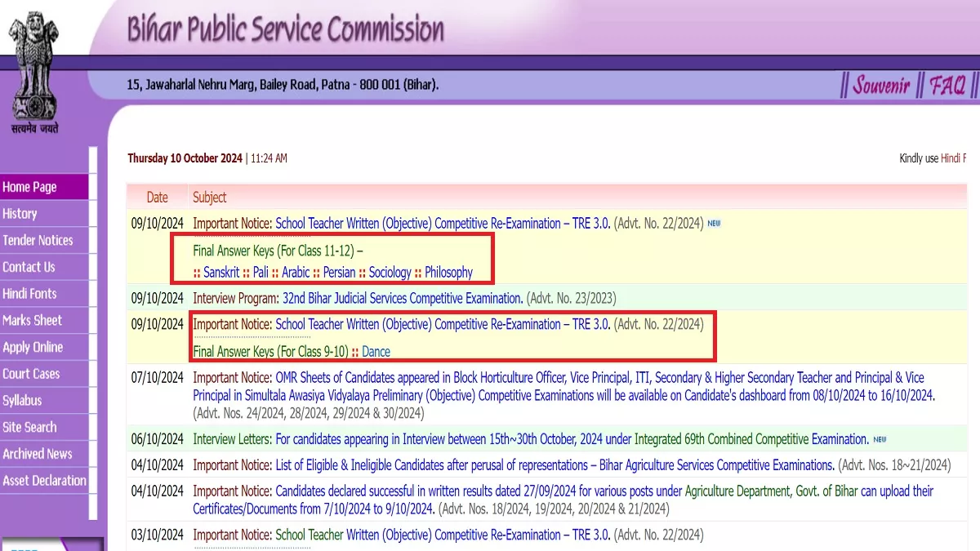Open Sanskrit final answer key
The height and width of the screenshot is (551, 980).
click(221, 273)
